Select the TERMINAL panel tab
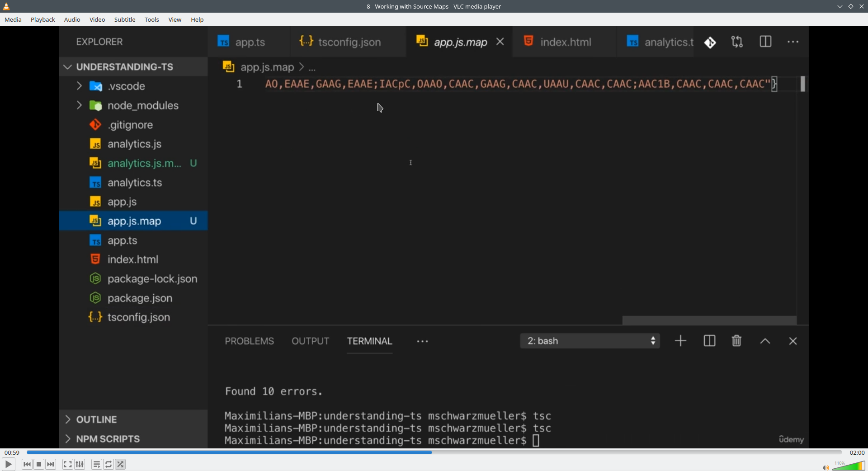The height and width of the screenshot is (471, 868). click(370, 341)
